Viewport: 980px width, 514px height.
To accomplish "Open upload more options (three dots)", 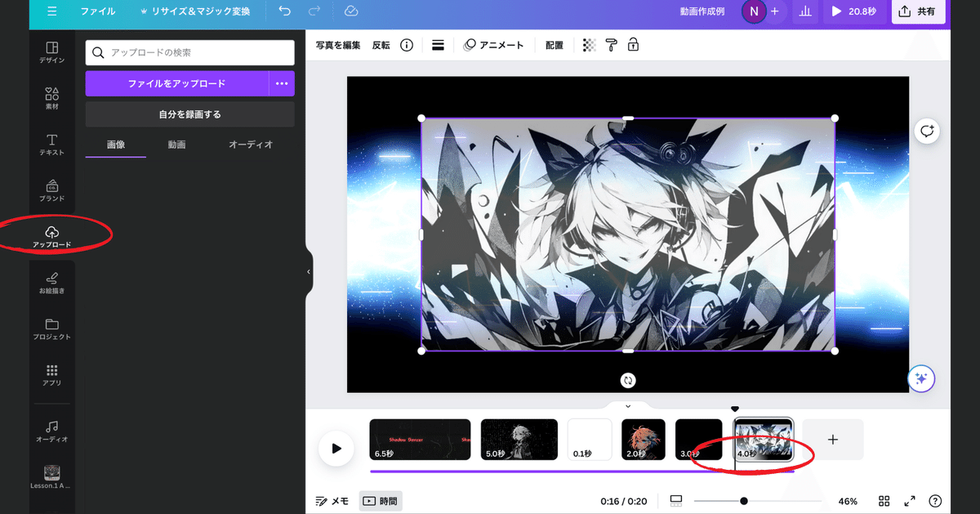I will [282, 83].
